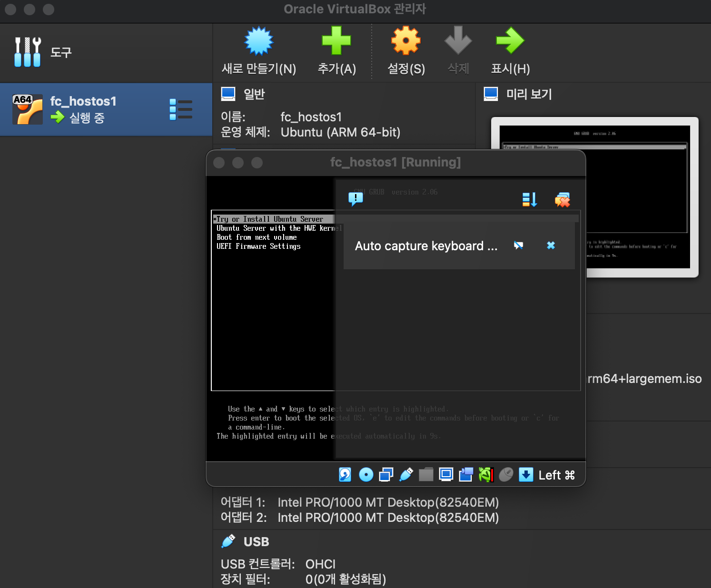This screenshot has height=588, width=711.
Task: Click the display status icon
Action: [446, 474]
